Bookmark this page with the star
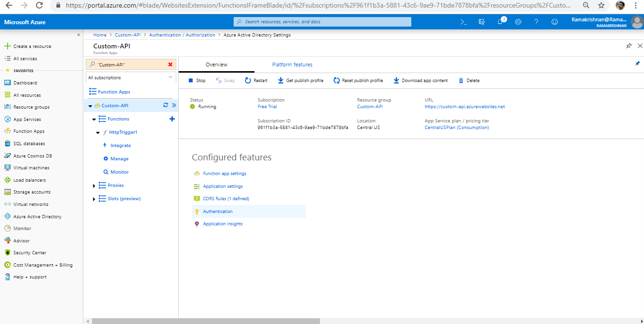The image size is (644, 324). (x=601, y=6)
